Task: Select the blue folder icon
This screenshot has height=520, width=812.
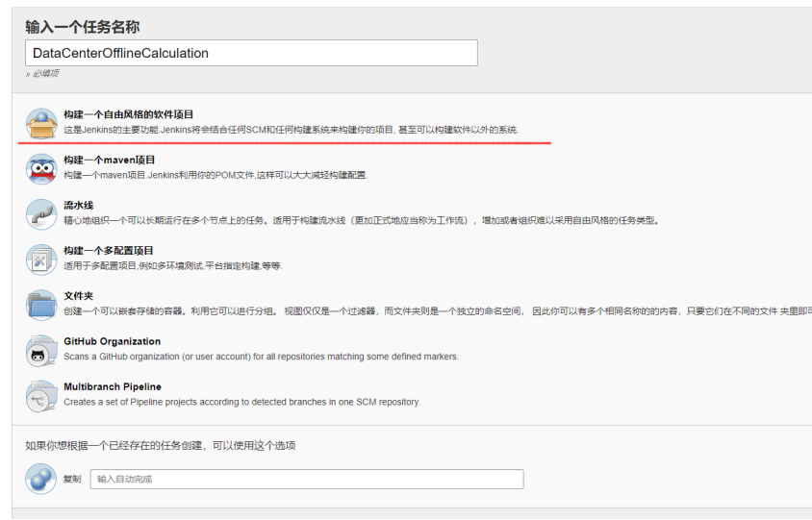Action: pyautogui.click(x=41, y=305)
